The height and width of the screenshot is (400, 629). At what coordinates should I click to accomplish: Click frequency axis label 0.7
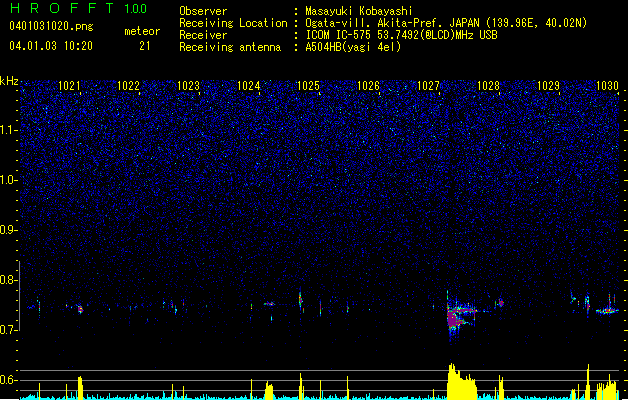(x=9, y=330)
